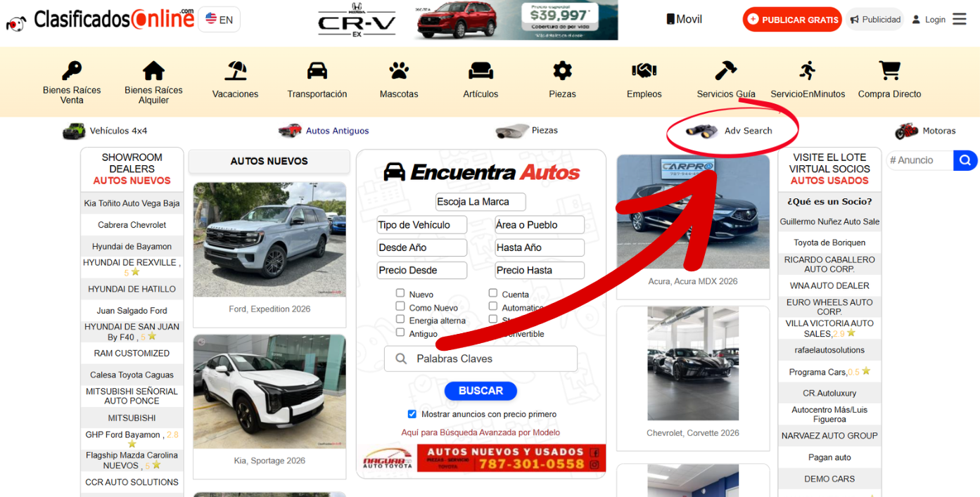Viewport: 980px width, 497px height.
Task: Open the hamburger menu icon
Action: [x=960, y=19]
